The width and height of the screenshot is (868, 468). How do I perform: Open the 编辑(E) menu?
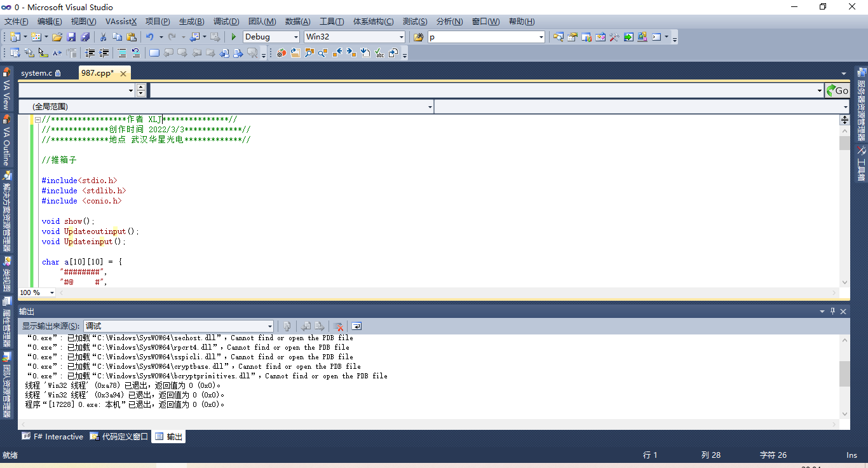[x=50, y=22]
